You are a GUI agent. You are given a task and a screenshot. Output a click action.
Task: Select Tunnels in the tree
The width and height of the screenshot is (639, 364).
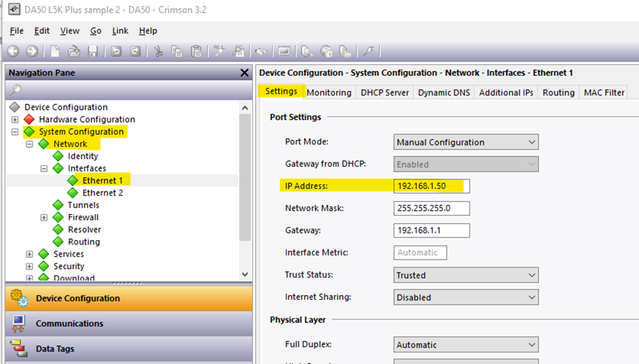pyautogui.click(x=84, y=204)
